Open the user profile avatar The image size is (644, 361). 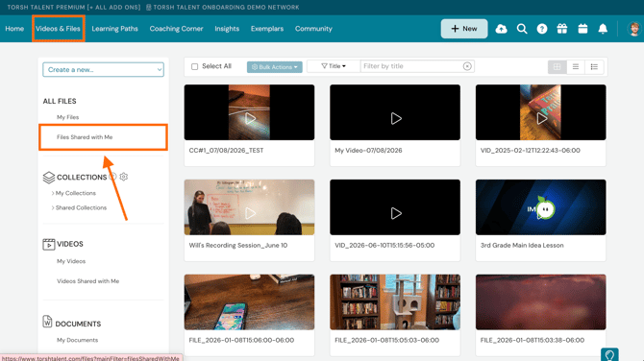point(634,29)
